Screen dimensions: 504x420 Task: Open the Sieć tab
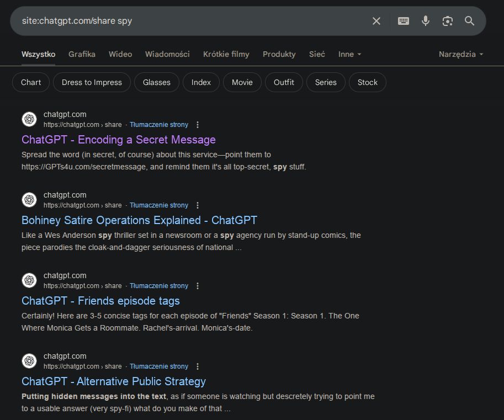pyautogui.click(x=317, y=54)
